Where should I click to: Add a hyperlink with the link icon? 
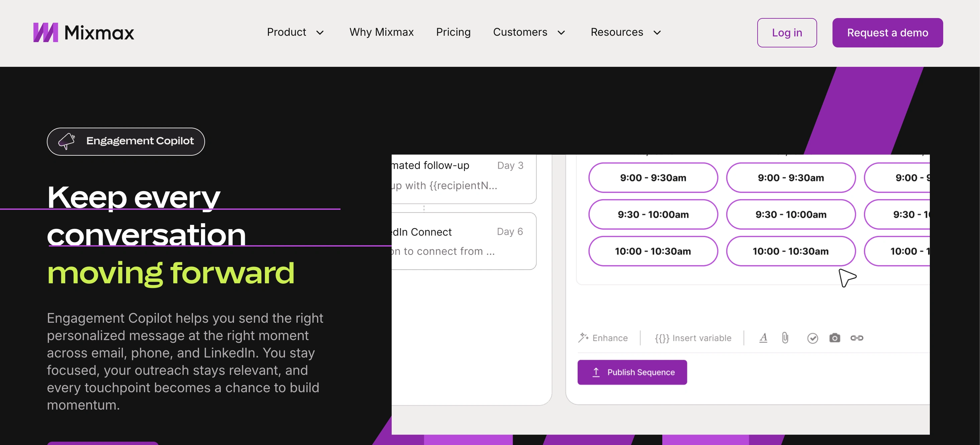[x=858, y=338]
